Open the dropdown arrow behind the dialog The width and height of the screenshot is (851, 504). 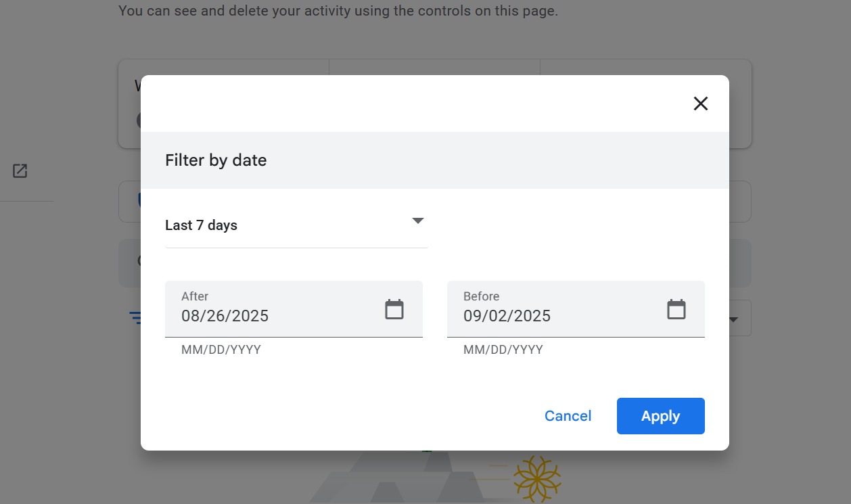click(733, 318)
